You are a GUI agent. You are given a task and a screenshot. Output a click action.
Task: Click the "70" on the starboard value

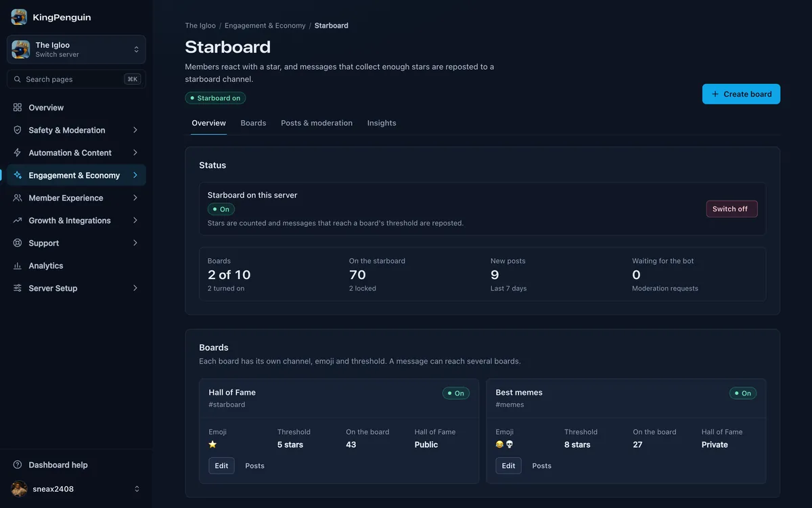(357, 274)
